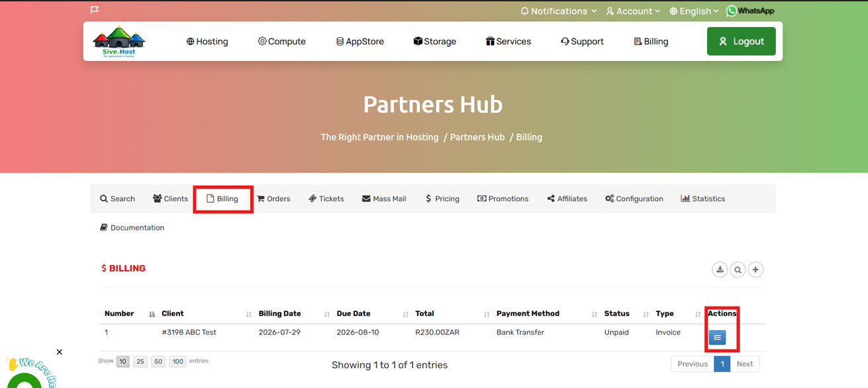The width and height of the screenshot is (868, 388).
Task: Open the Support menu
Action: (x=583, y=41)
